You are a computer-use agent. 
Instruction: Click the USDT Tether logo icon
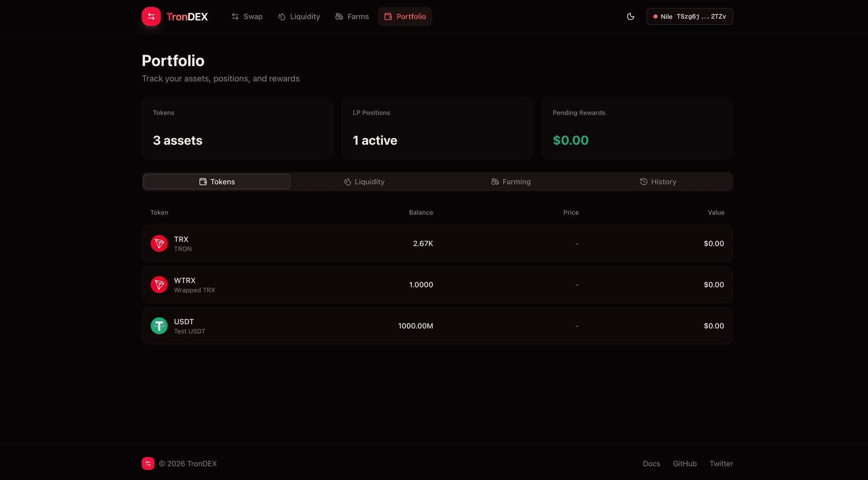coord(159,326)
